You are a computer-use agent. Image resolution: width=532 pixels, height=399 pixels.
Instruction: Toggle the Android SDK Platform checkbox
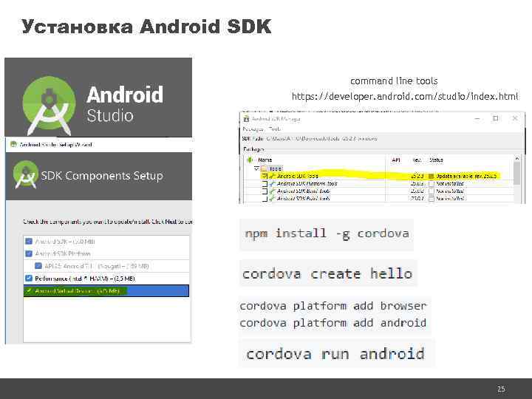pos(29,253)
